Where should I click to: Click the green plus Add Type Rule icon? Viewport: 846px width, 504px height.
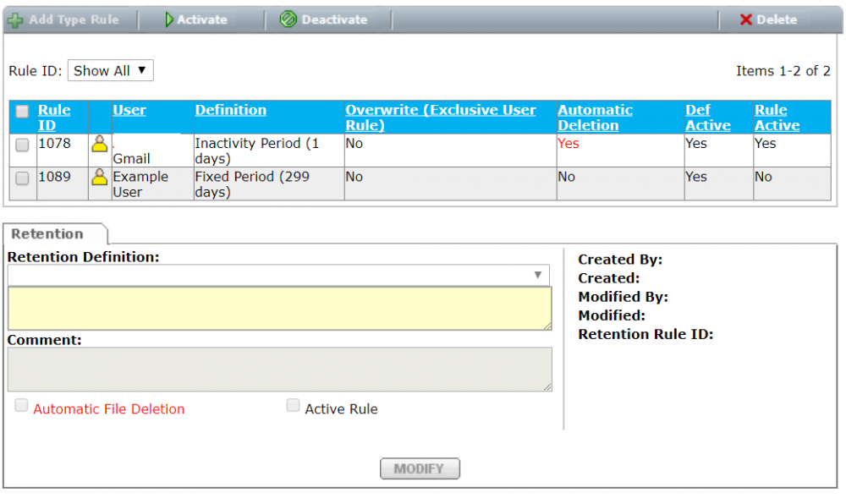click(x=15, y=19)
